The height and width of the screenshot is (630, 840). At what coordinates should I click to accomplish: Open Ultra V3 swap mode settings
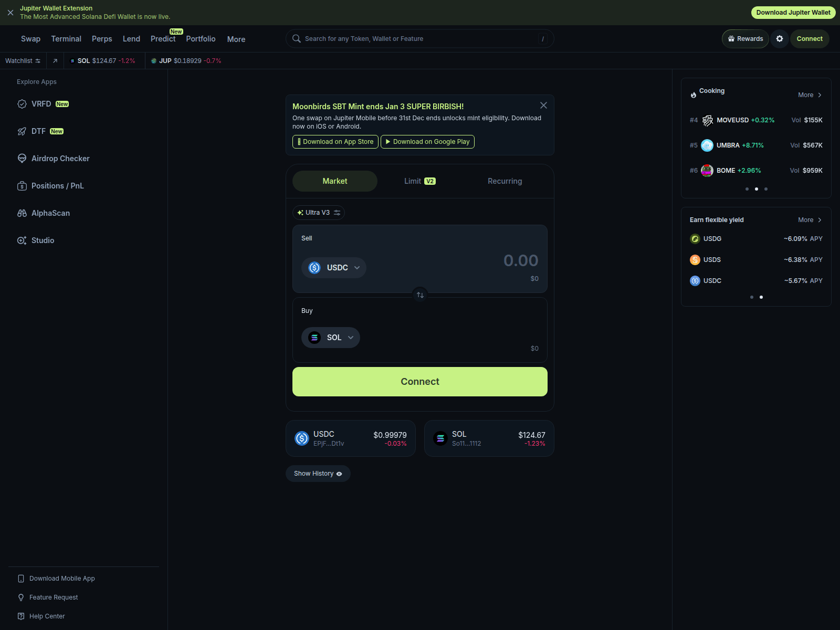(x=319, y=213)
